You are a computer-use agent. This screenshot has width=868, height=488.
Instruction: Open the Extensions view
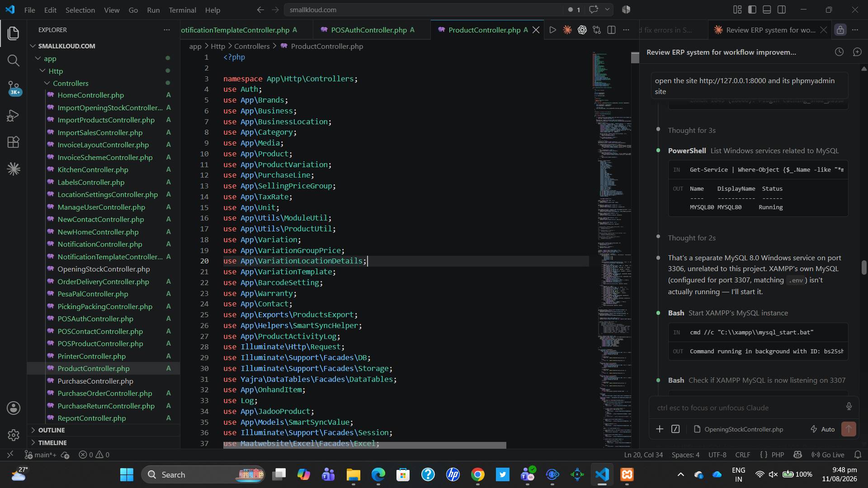click(14, 142)
